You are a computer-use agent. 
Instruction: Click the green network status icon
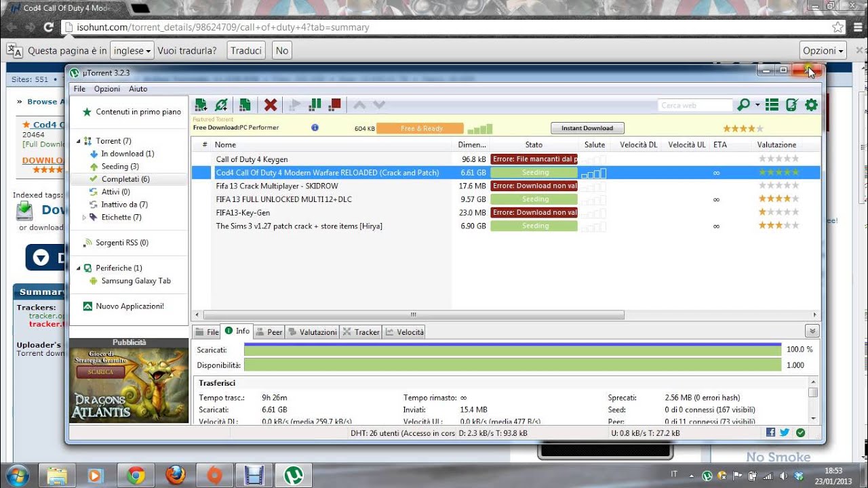click(800, 432)
